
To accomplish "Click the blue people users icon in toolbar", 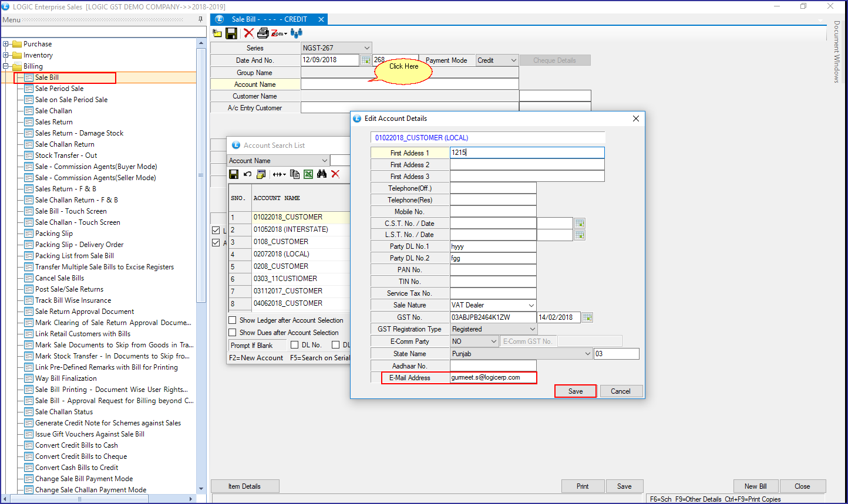I will [x=297, y=33].
